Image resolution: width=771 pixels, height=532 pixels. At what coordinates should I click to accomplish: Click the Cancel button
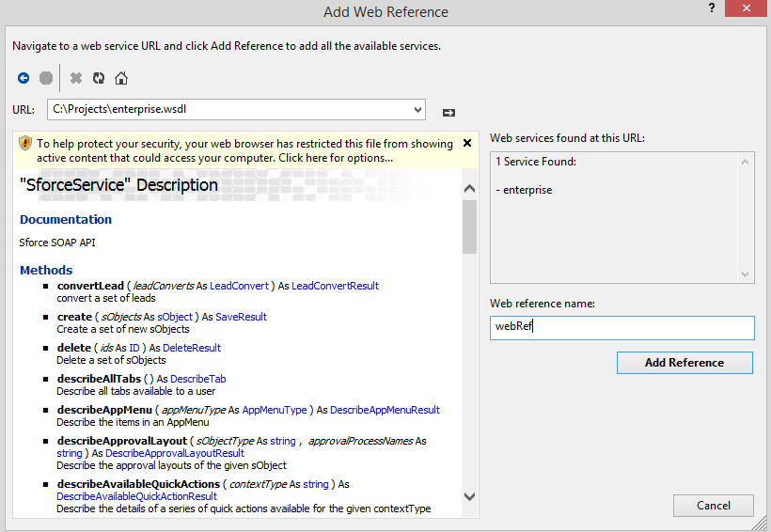click(713, 506)
